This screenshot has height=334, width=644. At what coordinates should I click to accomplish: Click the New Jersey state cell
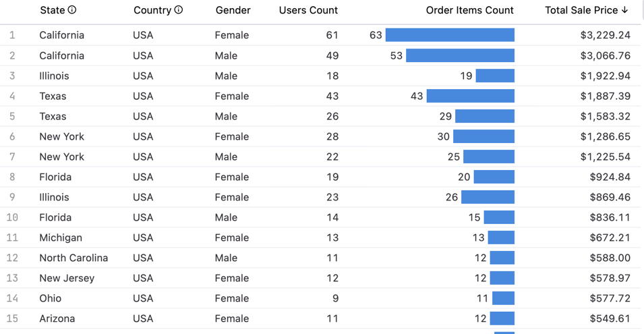(67, 278)
